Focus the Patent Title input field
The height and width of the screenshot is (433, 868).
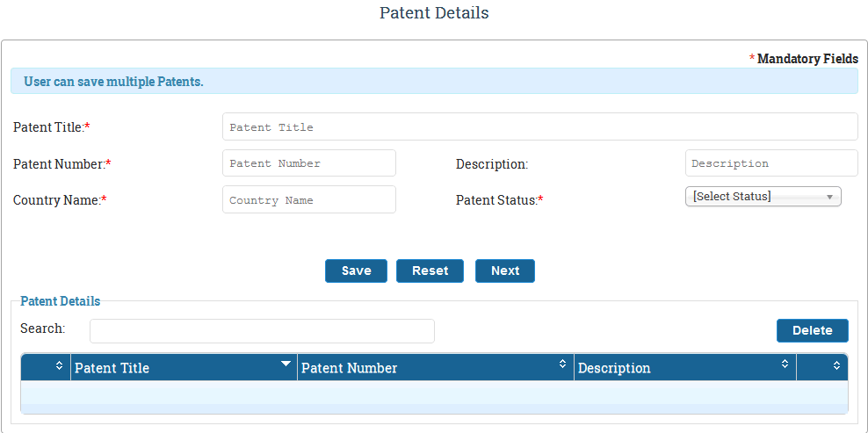[x=540, y=126]
